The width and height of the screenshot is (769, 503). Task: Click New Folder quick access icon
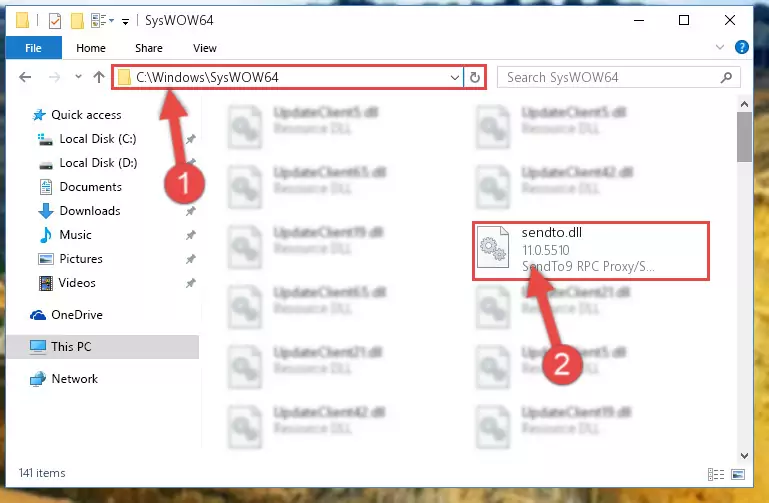(x=77, y=21)
